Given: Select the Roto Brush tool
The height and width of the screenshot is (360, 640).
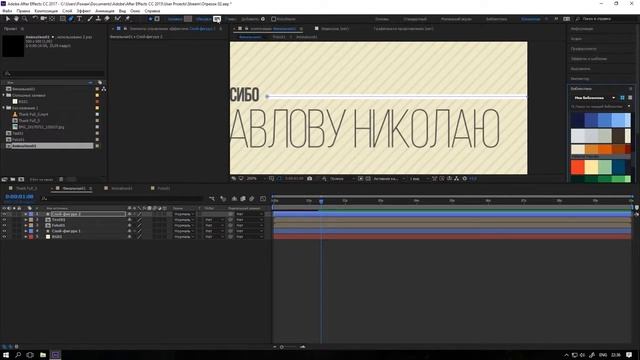Looking at the screenshot, I should click(x=118, y=19).
